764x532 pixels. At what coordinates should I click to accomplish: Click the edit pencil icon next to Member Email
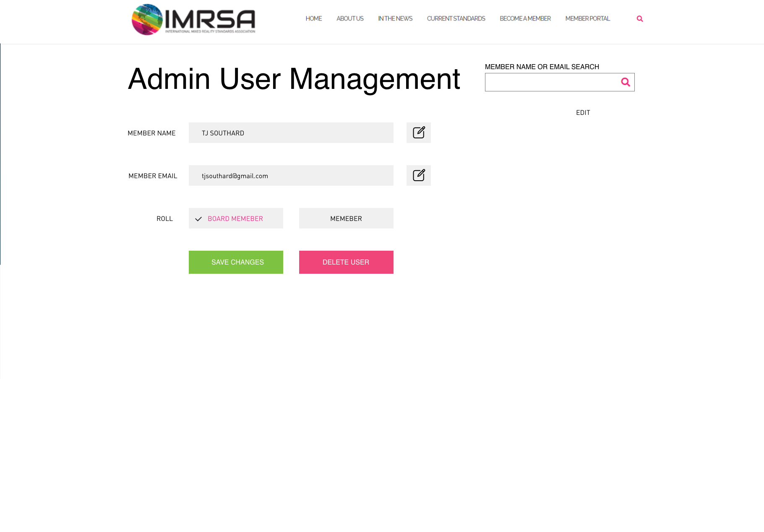(x=418, y=176)
